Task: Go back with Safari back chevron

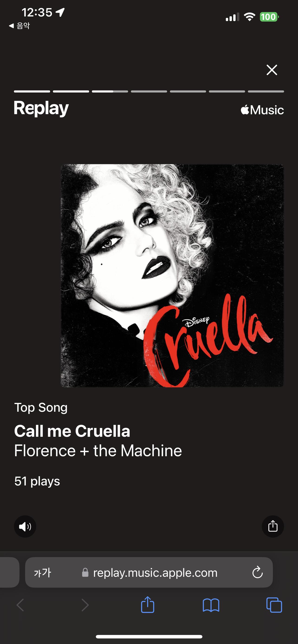Action: (x=20, y=605)
